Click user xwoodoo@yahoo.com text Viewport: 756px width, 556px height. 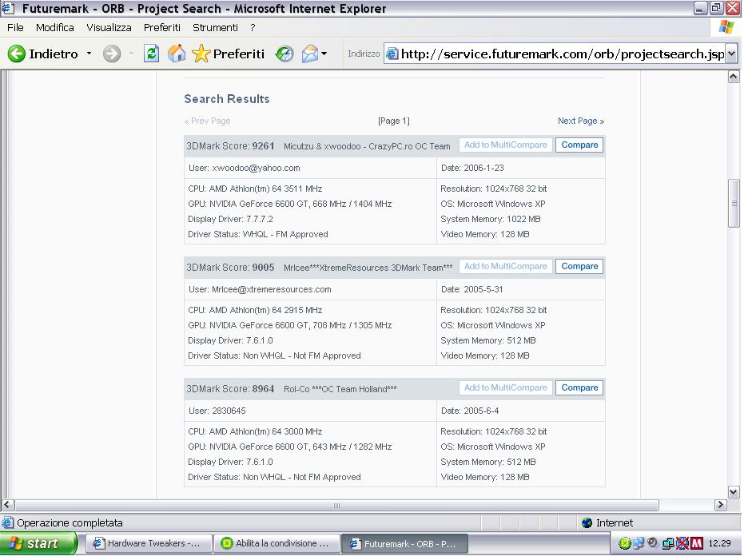(x=244, y=168)
